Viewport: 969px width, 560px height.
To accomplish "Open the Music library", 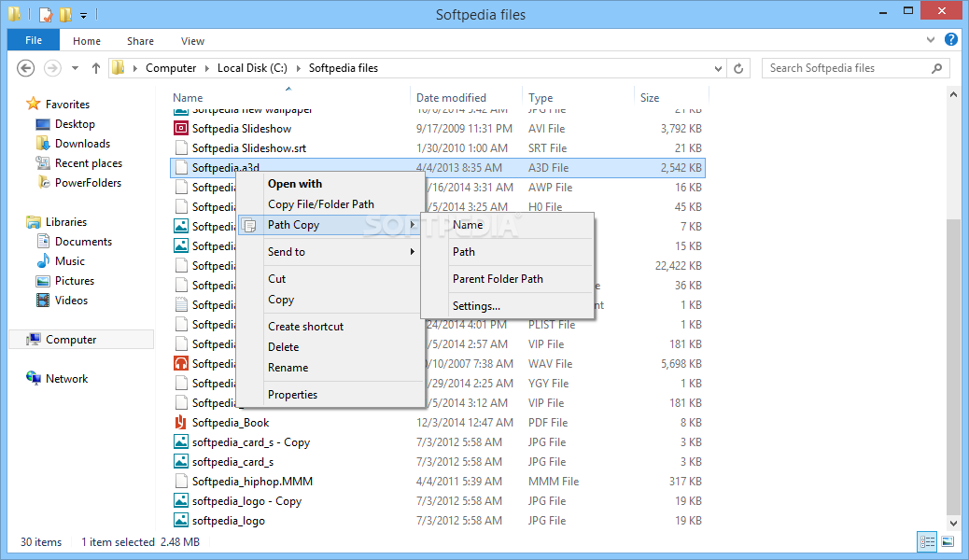I will pos(70,260).
